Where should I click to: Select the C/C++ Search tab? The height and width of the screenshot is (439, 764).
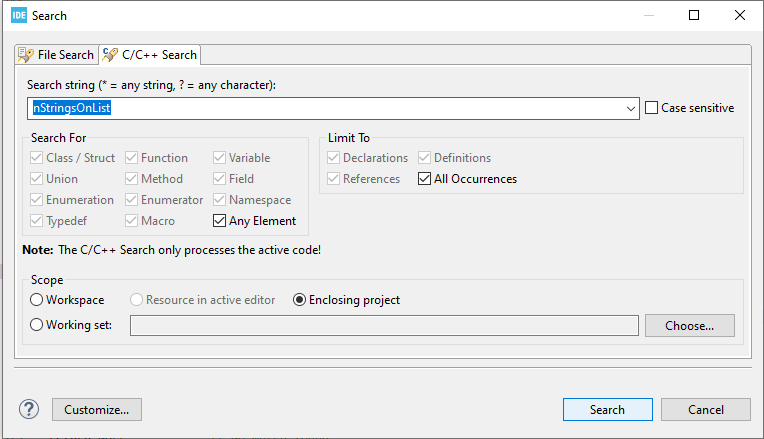[150, 55]
